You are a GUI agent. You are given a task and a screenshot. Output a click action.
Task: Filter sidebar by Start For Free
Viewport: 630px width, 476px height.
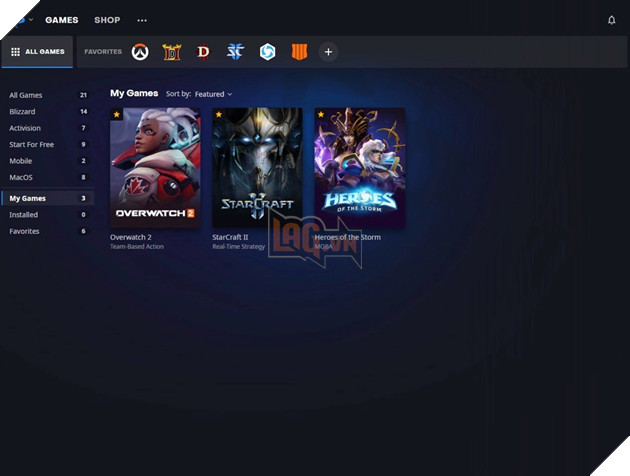pos(32,145)
